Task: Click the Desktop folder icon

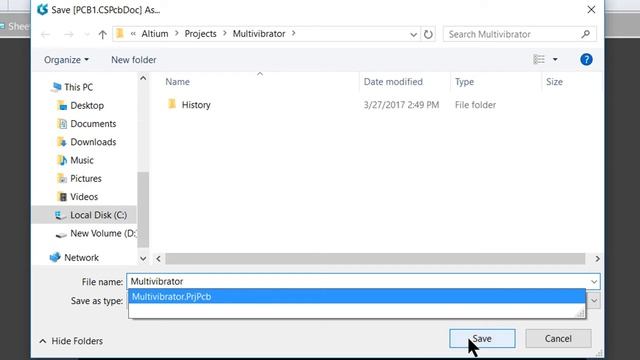Action: click(x=62, y=106)
